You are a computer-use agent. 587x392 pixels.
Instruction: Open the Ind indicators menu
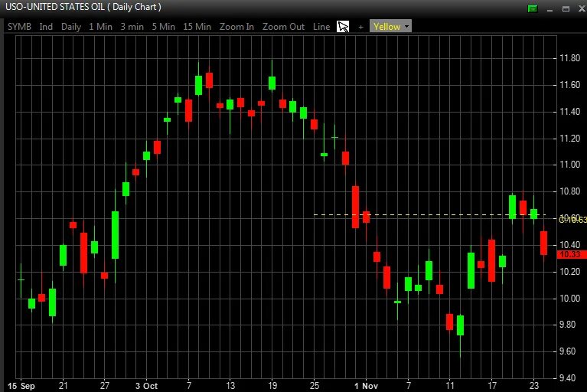[x=46, y=27]
